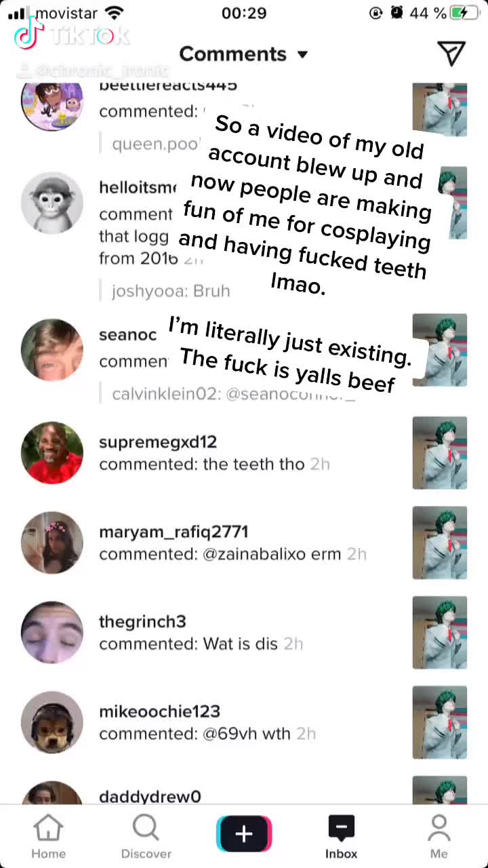Open video thumbnail next to thegrinch3 comment
488x868 pixels.
tap(440, 633)
